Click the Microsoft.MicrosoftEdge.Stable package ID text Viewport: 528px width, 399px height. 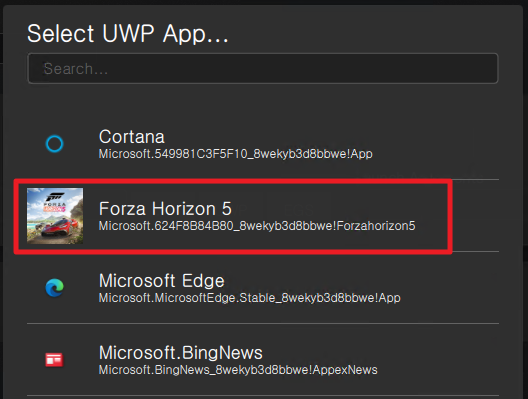250,298
